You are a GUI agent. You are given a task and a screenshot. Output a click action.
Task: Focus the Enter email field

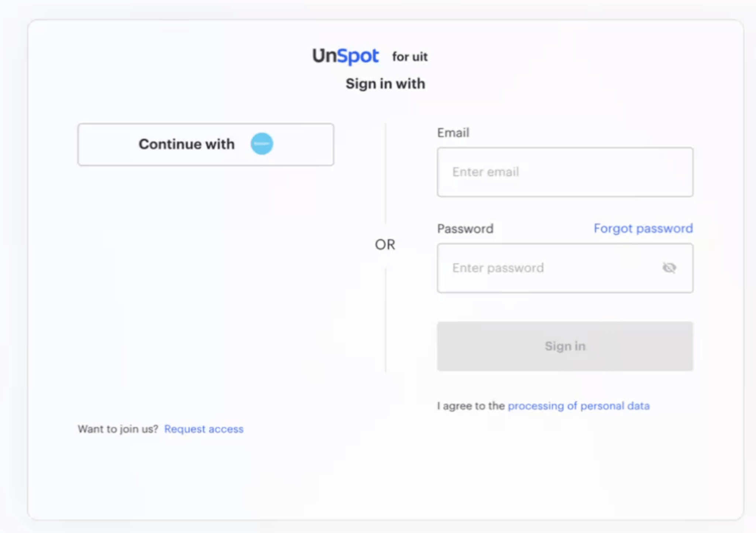tap(565, 172)
